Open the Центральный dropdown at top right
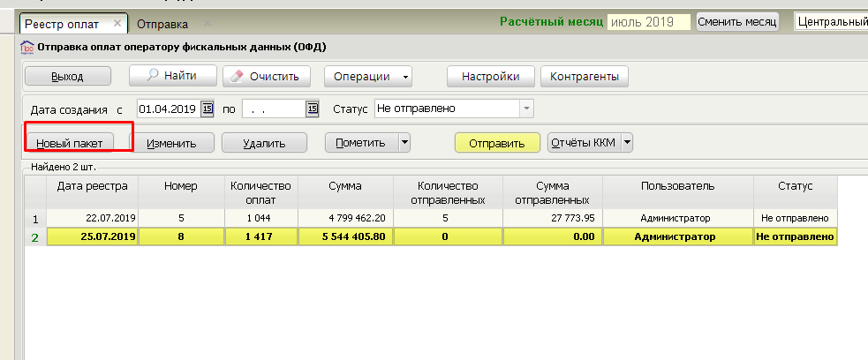The image size is (868, 360). point(830,22)
